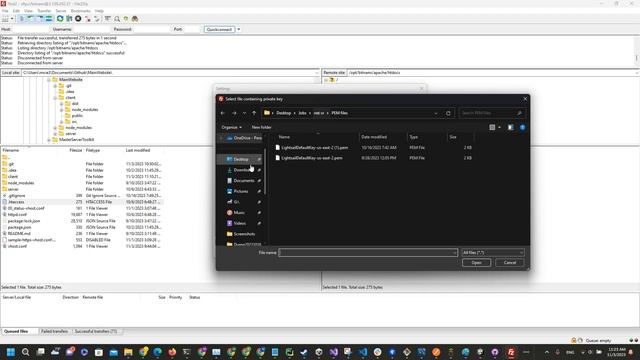The width and height of the screenshot is (640, 360).
Task: Open Organize dropdown menu
Action: (x=231, y=127)
